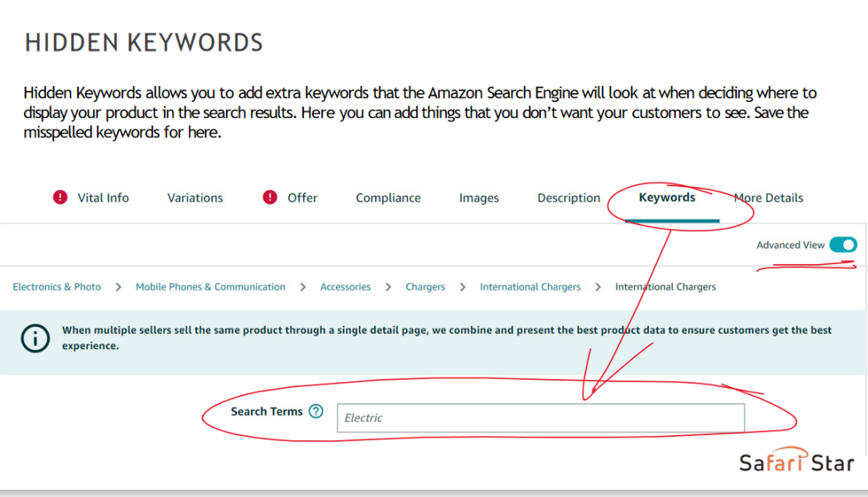
Task: Click chevron after Chargers breadcrumb
Action: [x=462, y=287]
